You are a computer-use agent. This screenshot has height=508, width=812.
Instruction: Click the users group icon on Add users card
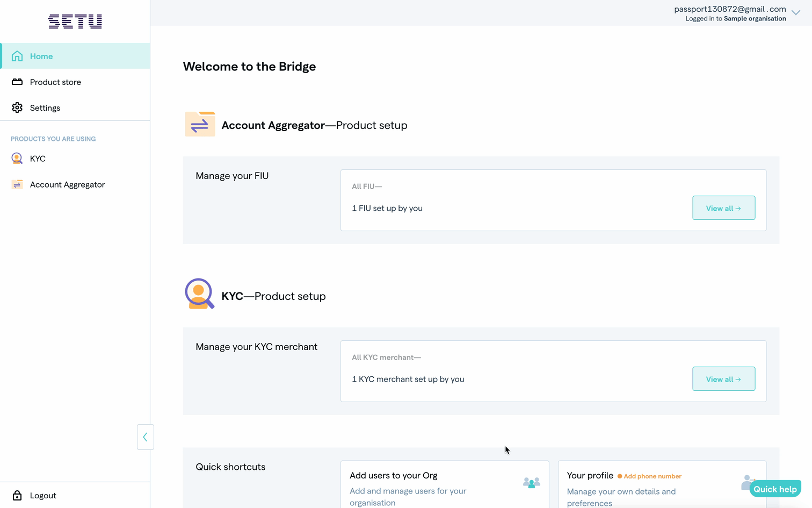[531, 483]
